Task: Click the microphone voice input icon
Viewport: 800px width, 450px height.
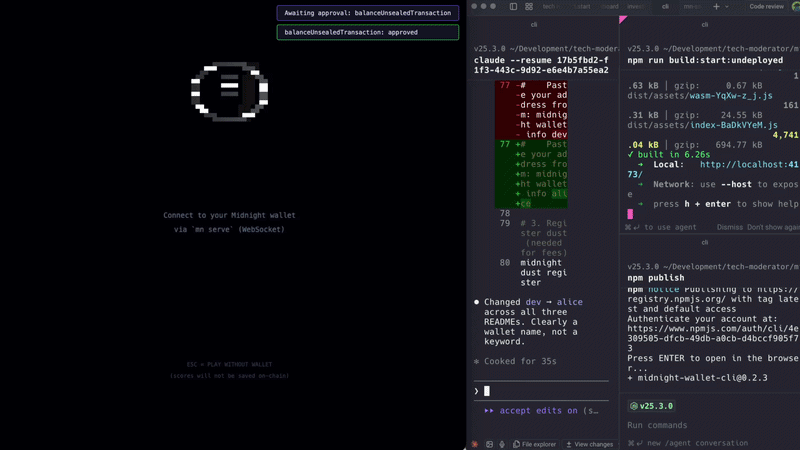Action: [x=502, y=444]
